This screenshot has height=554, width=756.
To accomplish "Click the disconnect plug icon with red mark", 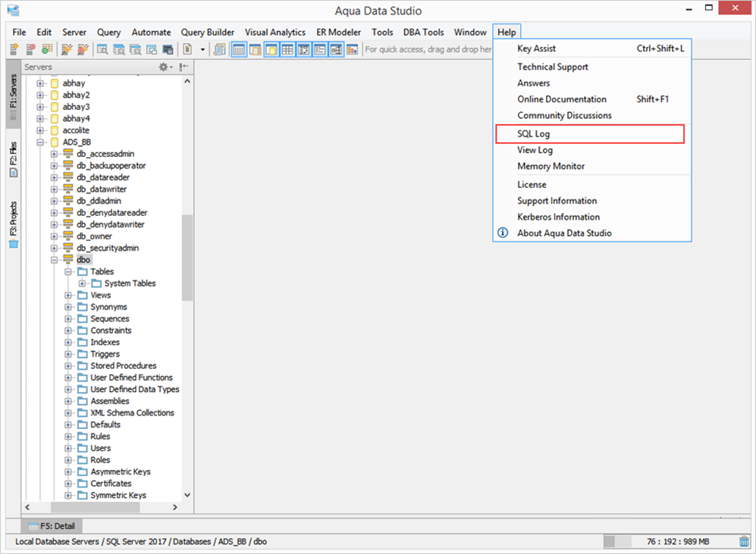I will click(83, 49).
